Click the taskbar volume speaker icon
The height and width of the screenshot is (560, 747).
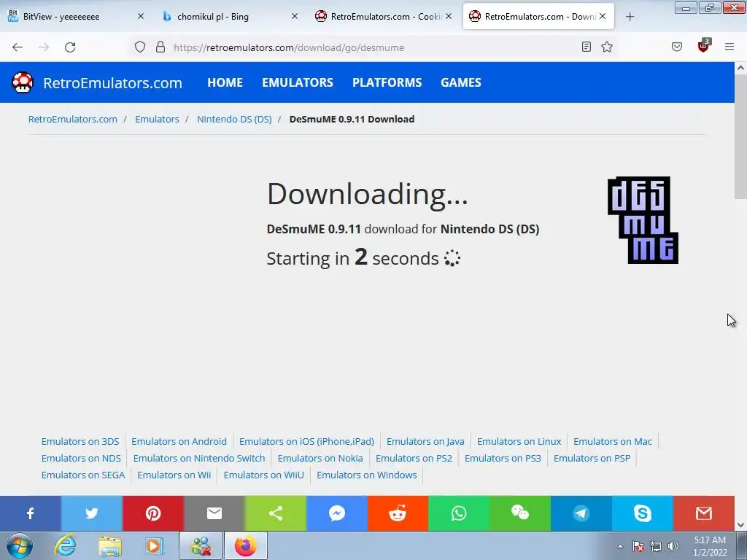pos(673,546)
